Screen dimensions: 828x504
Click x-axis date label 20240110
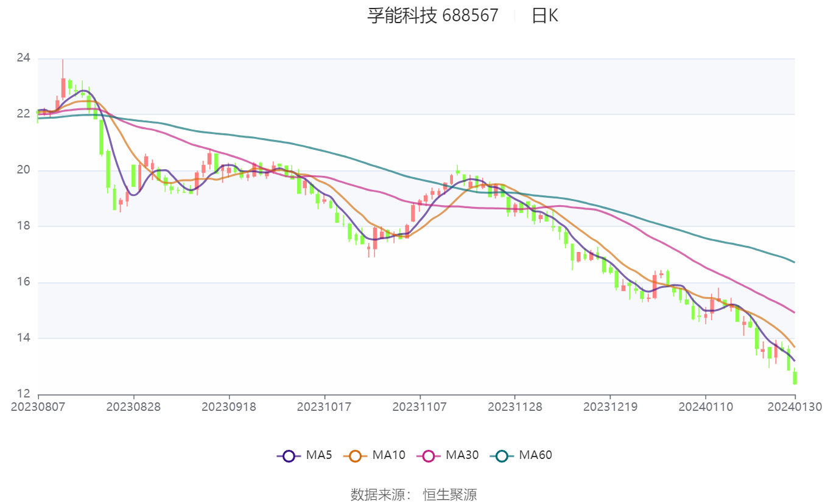(x=706, y=406)
